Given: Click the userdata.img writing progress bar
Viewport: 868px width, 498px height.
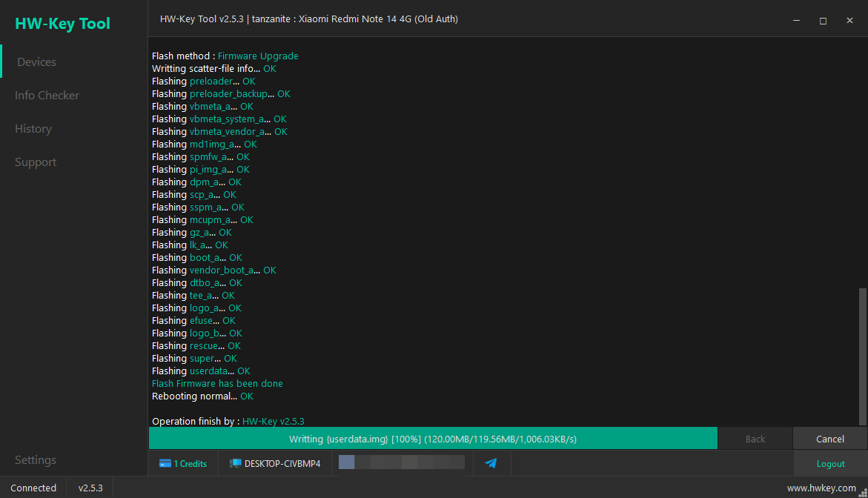Looking at the screenshot, I should pos(433,439).
